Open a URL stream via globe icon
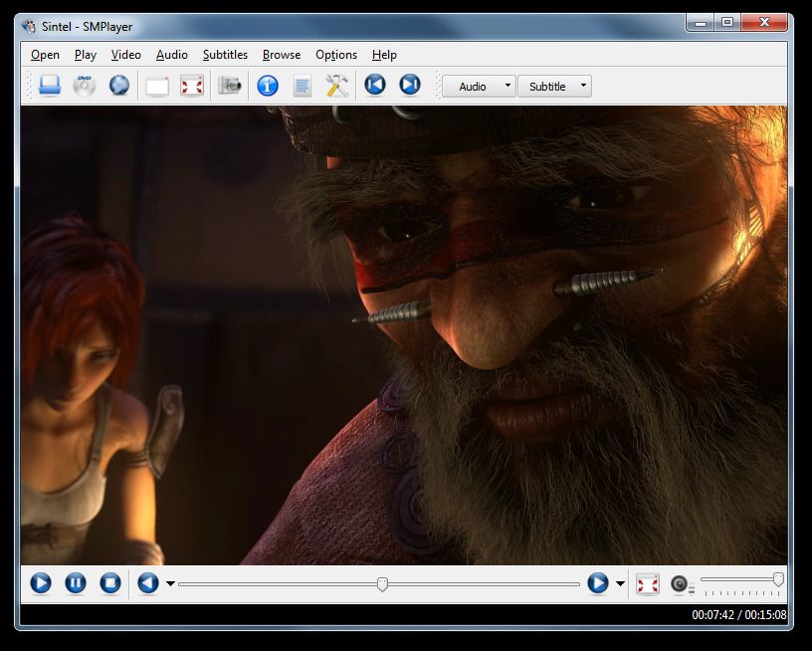The height and width of the screenshot is (651, 812). click(119, 86)
